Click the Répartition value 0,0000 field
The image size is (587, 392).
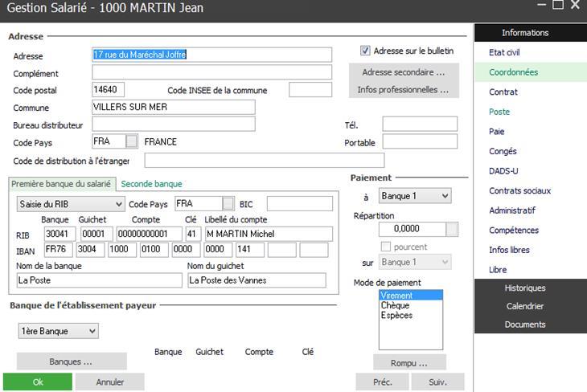pos(413,229)
